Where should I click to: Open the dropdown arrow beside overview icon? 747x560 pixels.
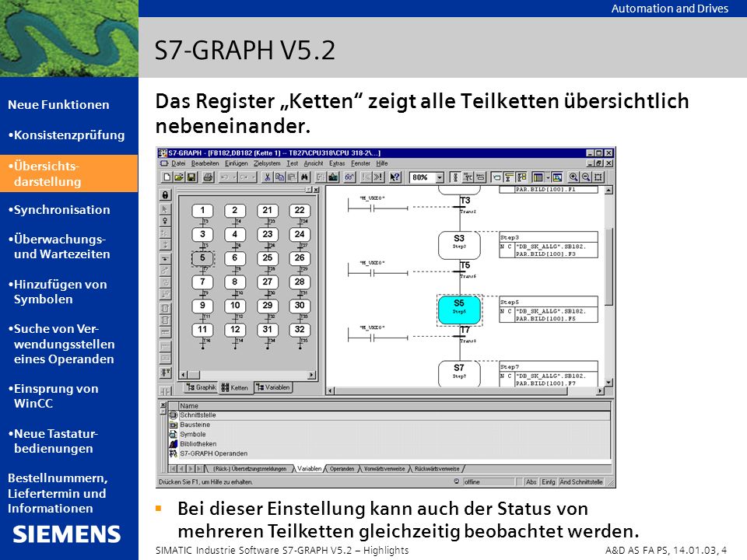(547, 177)
